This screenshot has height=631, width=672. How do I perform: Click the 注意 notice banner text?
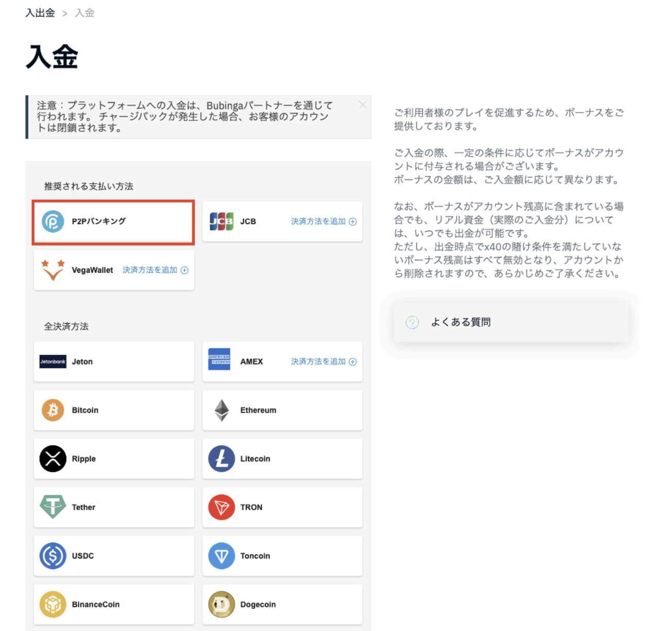coord(185,116)
